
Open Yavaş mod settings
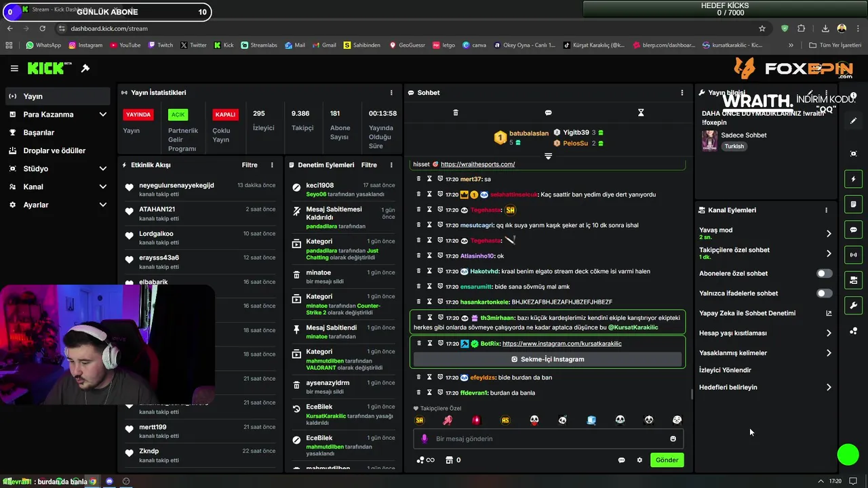click(x=765, y=233)
